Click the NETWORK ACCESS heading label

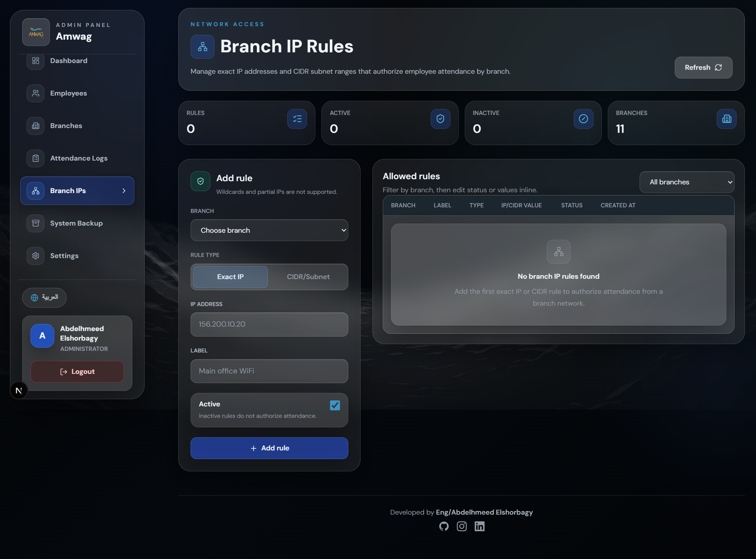click(x=227, y=24)
